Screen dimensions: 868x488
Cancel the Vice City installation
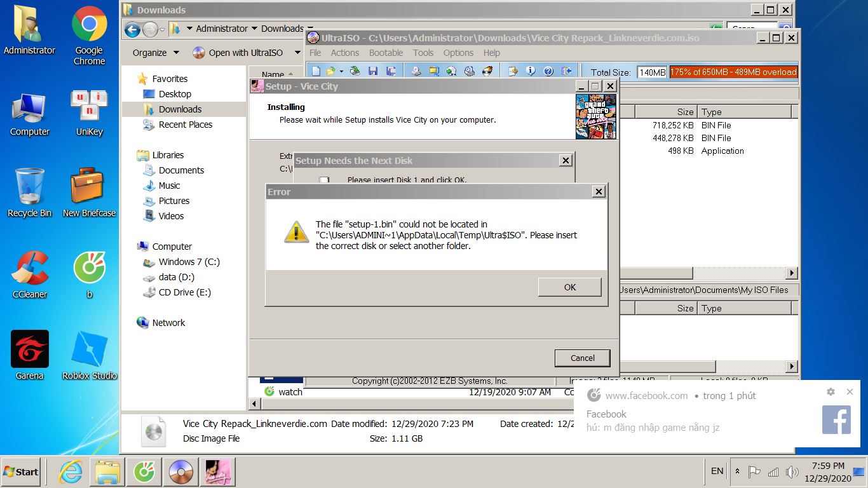point(581,358)
